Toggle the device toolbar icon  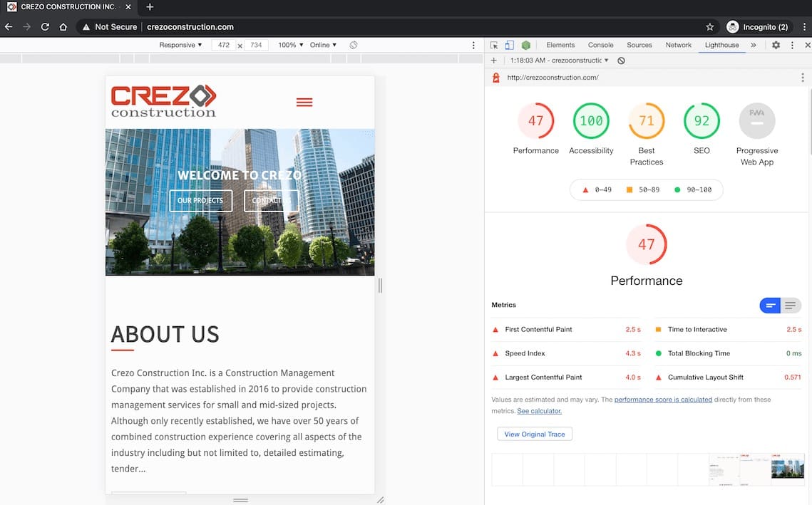[x=510, y=45]
